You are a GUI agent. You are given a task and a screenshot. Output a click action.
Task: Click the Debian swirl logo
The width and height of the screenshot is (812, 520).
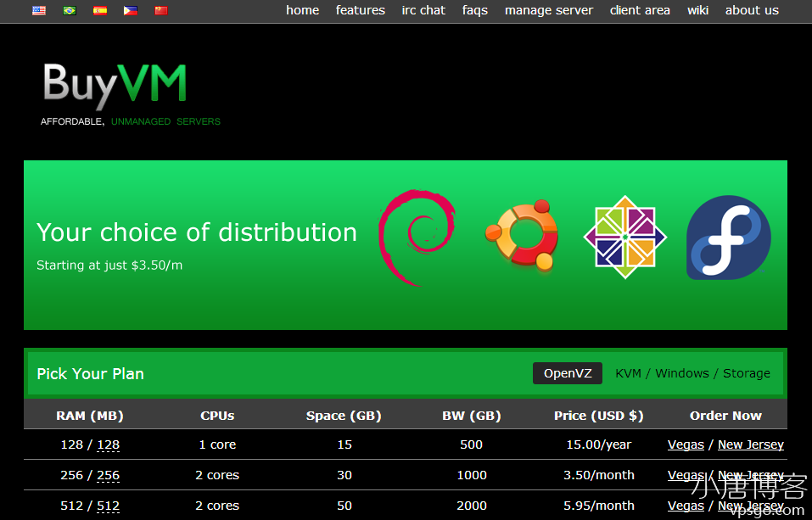pyautogui.click(x=417, y=238)
